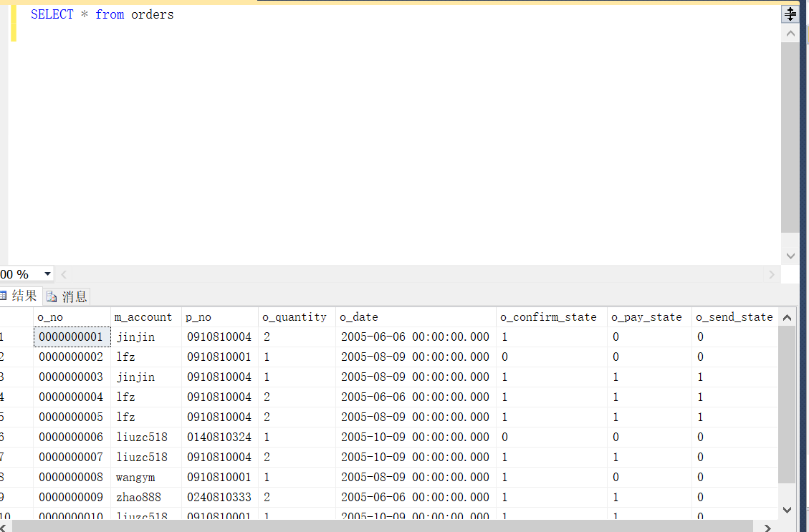The width and height of the screenshot is (809, 532).
Task: Click p_no cell 0140810324
Action: click(x=220, y=437)
